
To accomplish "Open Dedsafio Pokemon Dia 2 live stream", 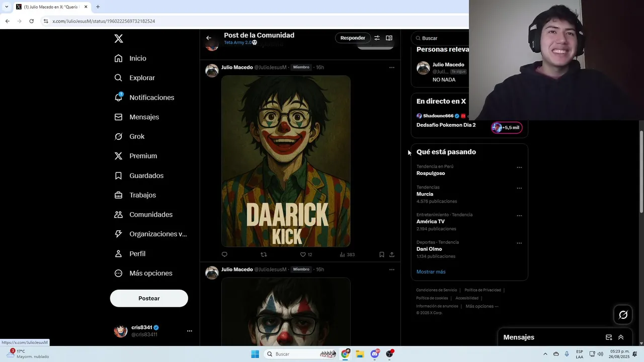I will pos(446,125).
